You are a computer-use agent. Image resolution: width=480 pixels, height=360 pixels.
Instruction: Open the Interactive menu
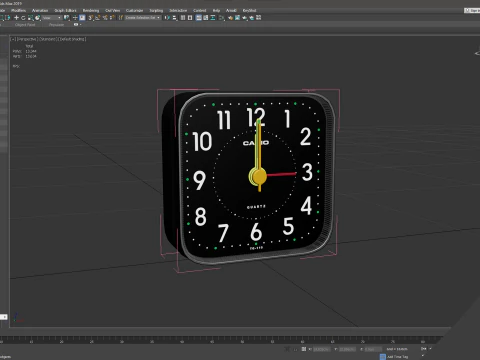click(x=178, y=10)
